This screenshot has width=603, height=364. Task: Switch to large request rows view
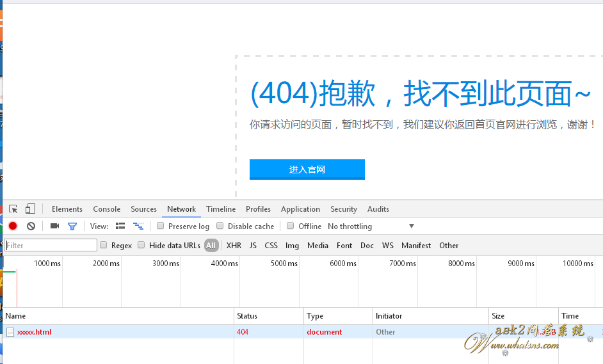120,226
